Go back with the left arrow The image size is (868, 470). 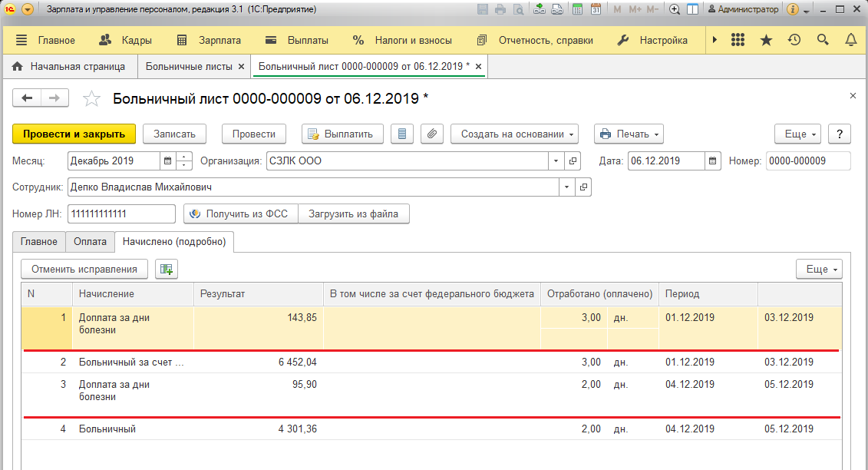pos(27,98)
